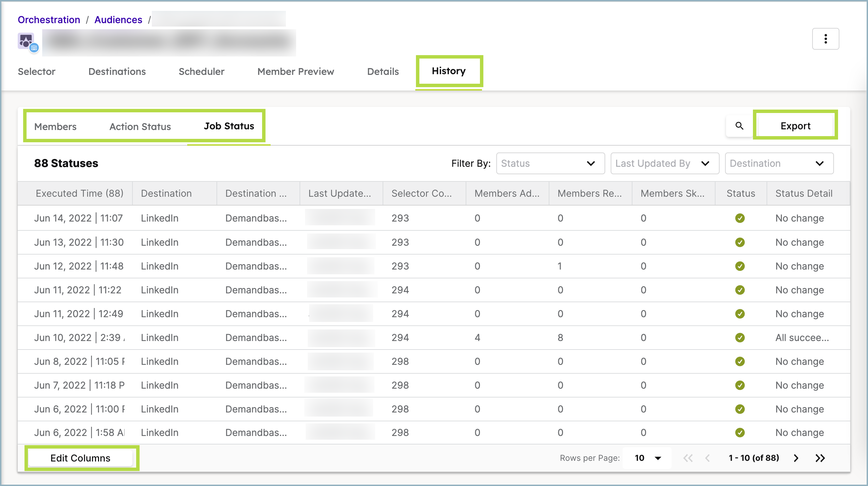The width and height of the screenshot is (868, 486).
Task: Click the Status column header
Action: tap(741, 193)
